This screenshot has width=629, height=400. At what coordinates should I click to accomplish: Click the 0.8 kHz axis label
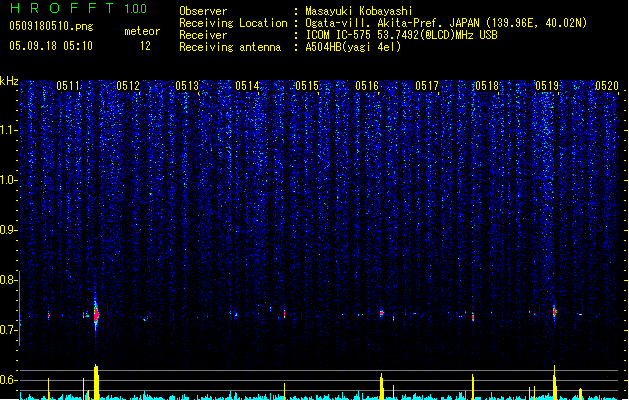[8, 280]
